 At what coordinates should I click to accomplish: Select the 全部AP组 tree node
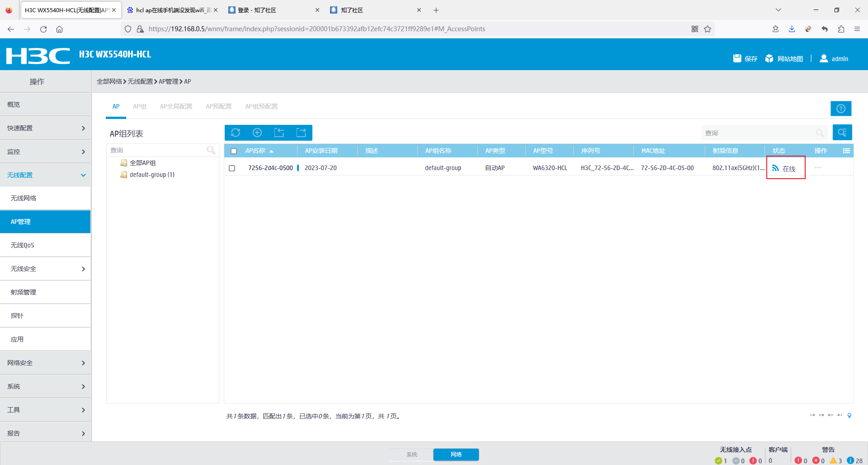(x=142, y=163)
